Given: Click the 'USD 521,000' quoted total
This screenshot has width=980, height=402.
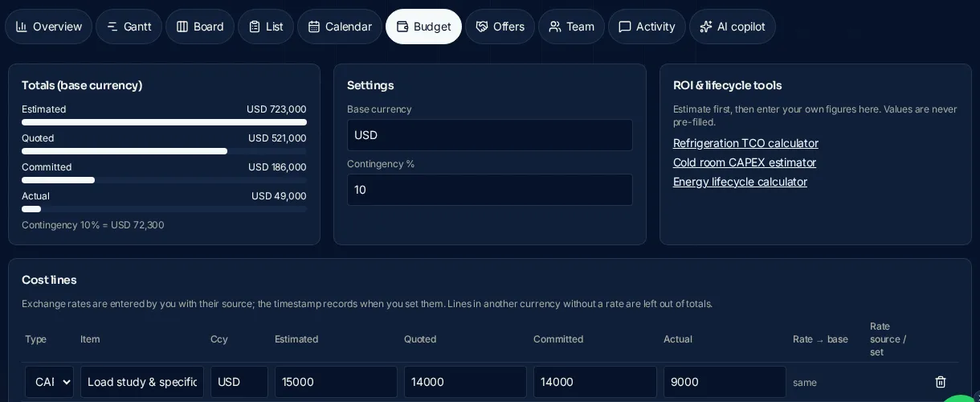Looking at the screenshot, I should pyautogui.click(x=277, y=138).
